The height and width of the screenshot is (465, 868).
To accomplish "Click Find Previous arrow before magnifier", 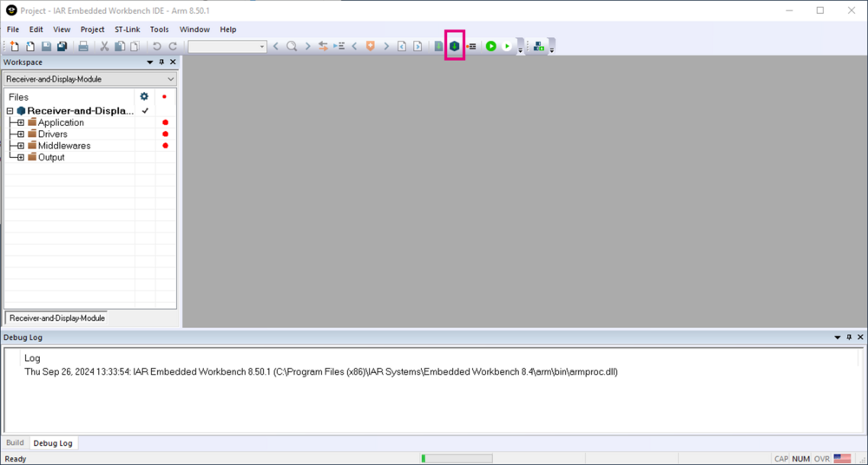I will (x=276, y=47).
